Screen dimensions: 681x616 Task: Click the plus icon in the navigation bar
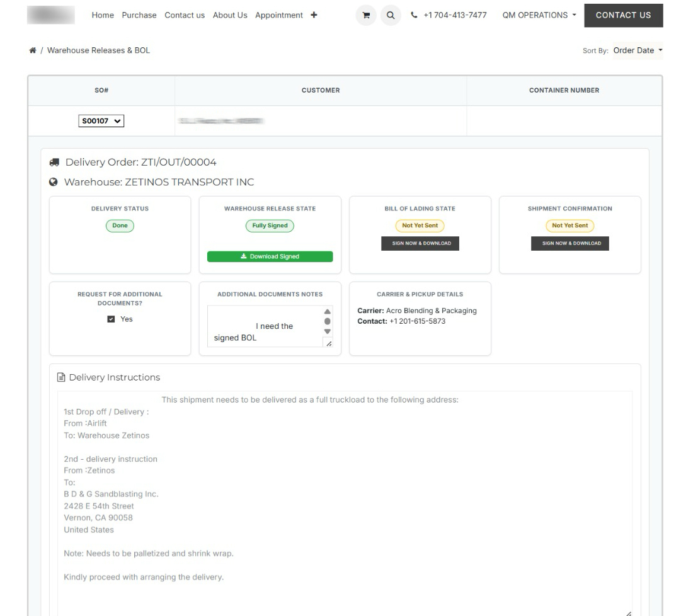[x=312, y=15]
